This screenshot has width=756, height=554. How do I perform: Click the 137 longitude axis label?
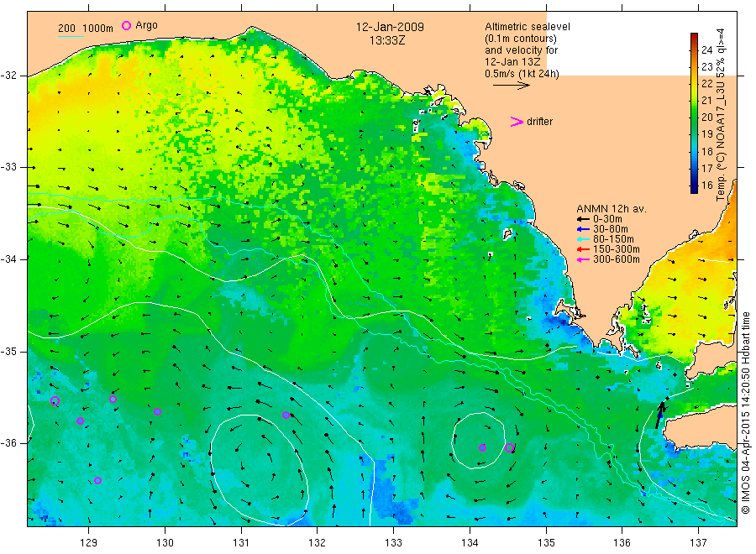(699, 543)
